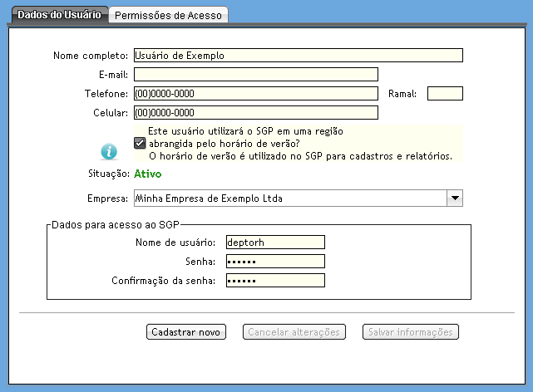Click the Ramal extension field
This screenshot has height=392, width=533.
tap(444, 94)
